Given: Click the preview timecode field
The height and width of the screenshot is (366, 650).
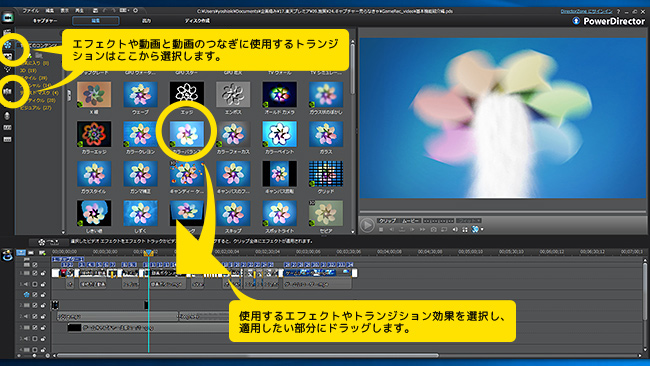Looking at the screenshot, I should [439, 221].
